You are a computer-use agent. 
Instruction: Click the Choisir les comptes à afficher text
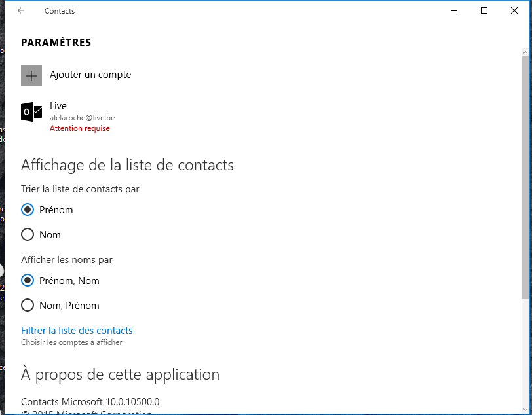(71, 342)
